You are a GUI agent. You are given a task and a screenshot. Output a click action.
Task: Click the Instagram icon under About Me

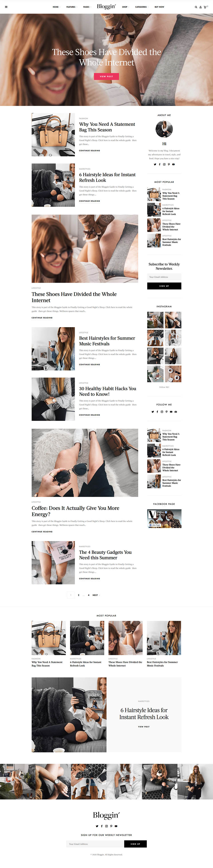(x=164, y=164)
